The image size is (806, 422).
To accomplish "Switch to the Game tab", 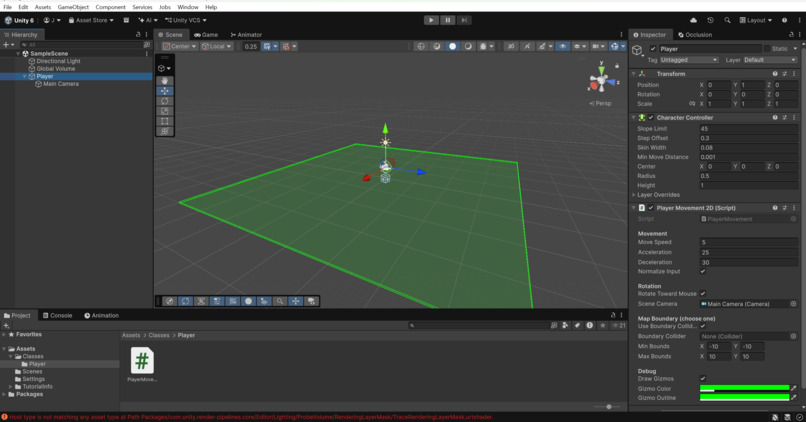I will tap(206, 34).
